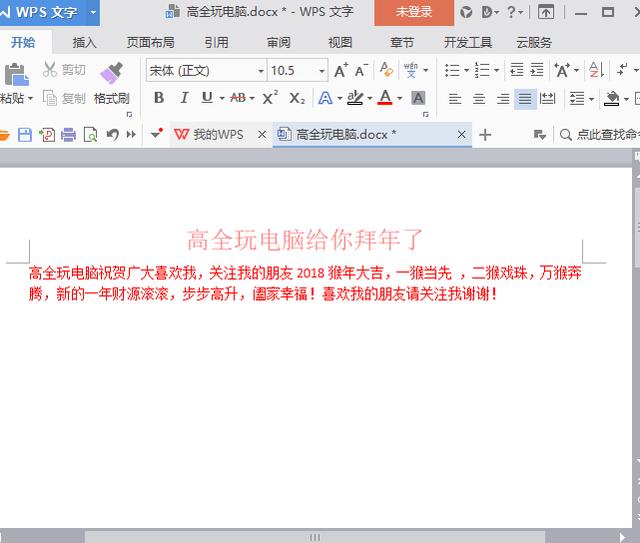Toggle strikethrough AB formatting

(x=238, y=98)
